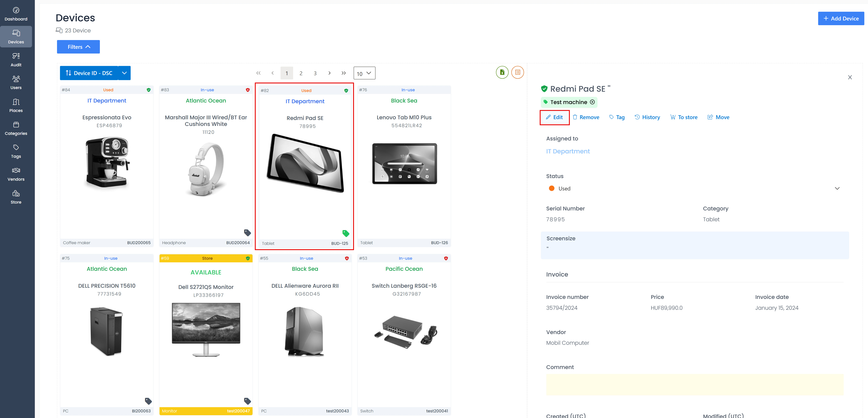Viewport: 868px width, 418px height.
Task: Open the Tags section icon
Action: [16, 148]
